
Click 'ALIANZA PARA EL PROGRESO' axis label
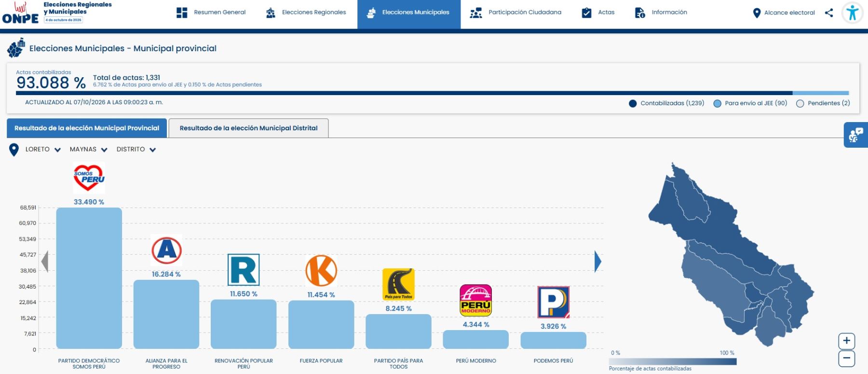click(166, 364)
